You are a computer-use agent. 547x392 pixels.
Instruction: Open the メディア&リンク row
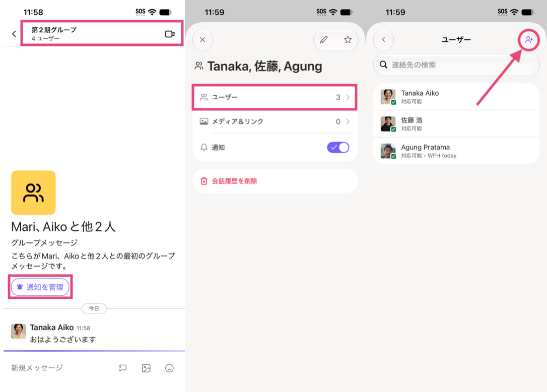(275, 121)
